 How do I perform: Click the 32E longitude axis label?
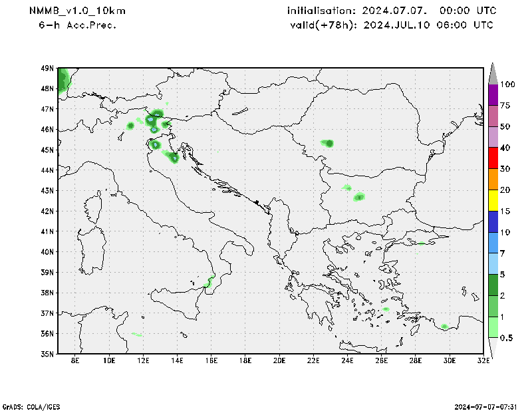[x=483, y=361]
